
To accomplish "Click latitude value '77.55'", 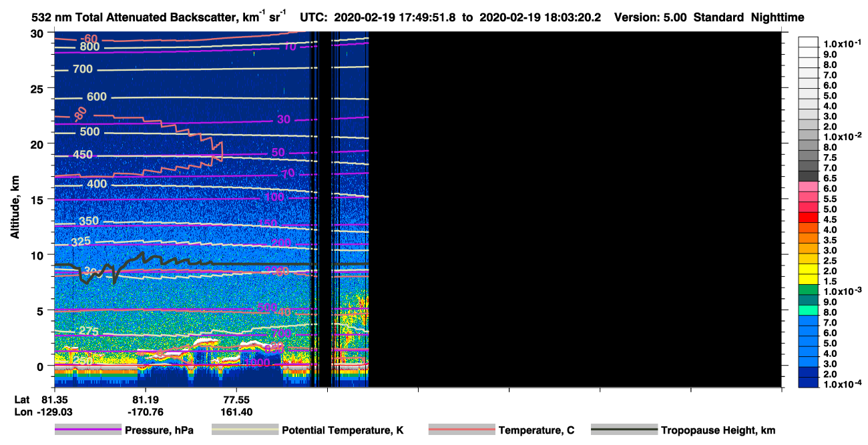I will tap(236, 400).
